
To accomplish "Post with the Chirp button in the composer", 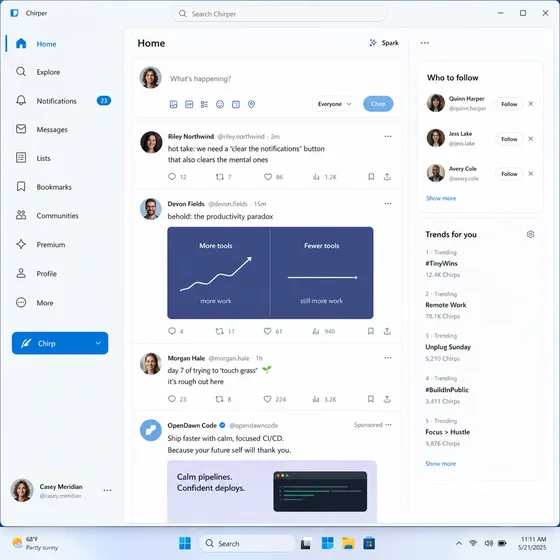I will (x=378, y=104).
